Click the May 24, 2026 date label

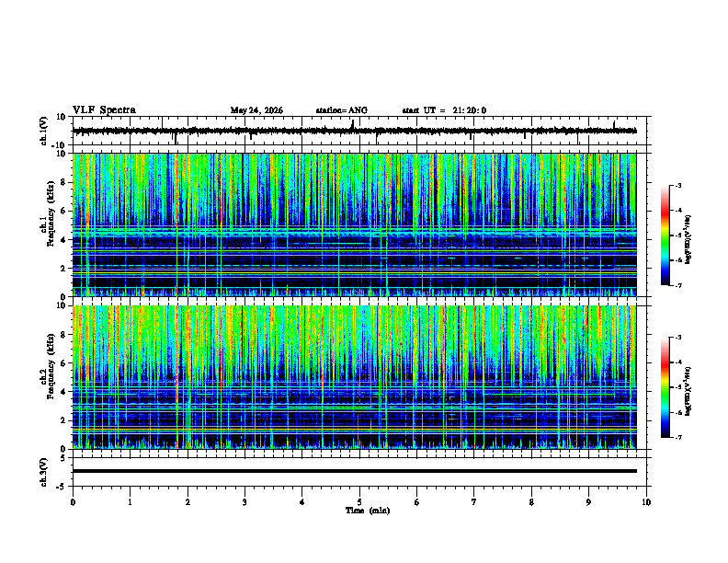256,110
